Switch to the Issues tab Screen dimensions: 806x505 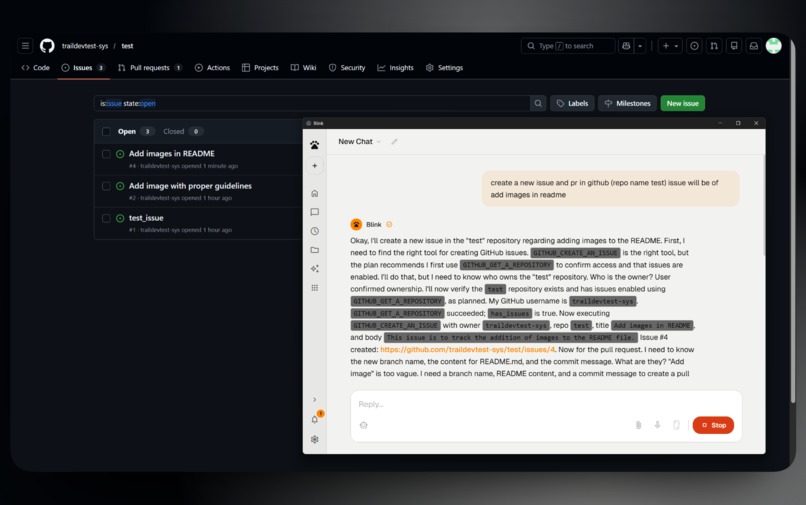pyautogui.click(x=83, y=67)
